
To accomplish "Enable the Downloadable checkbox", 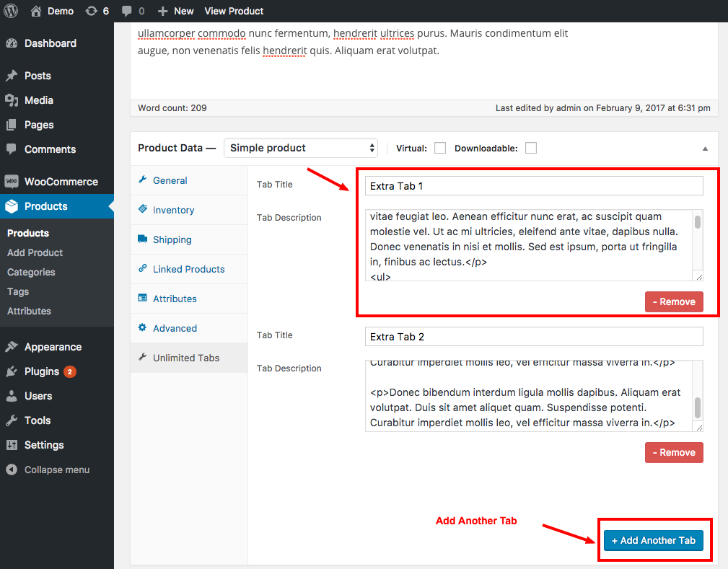I will click(531, 148).
